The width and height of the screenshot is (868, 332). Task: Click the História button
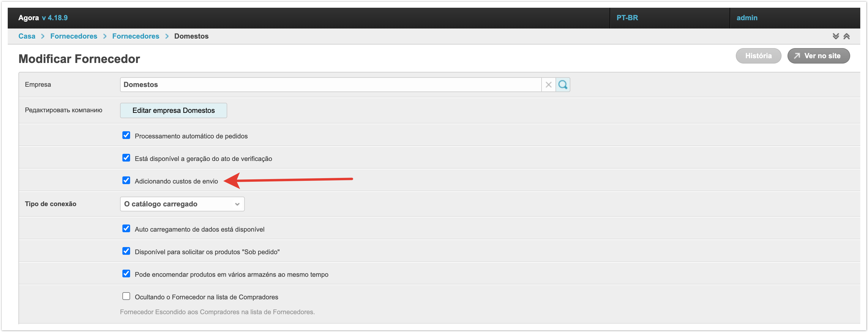[x=758, y=56]
